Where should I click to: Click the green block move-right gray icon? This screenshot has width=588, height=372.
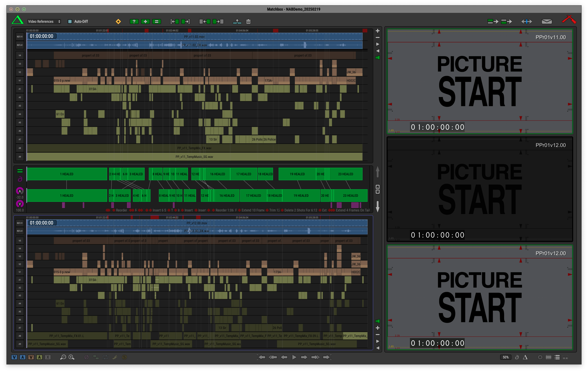[x=218, y=22]
